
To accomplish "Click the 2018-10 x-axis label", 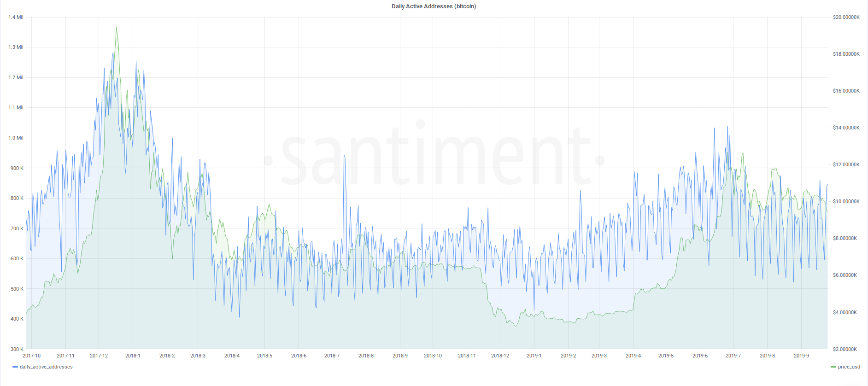I will [x=433, y=356].
